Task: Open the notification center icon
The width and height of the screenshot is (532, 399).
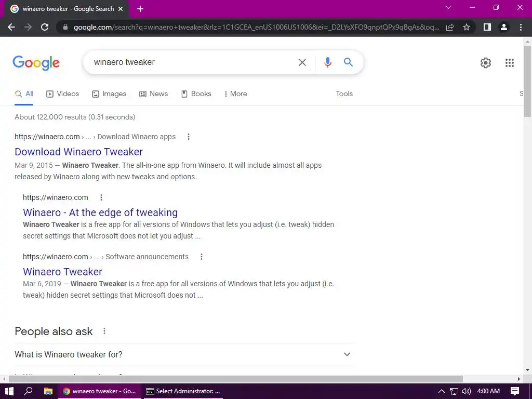Action: click(515, 391)
